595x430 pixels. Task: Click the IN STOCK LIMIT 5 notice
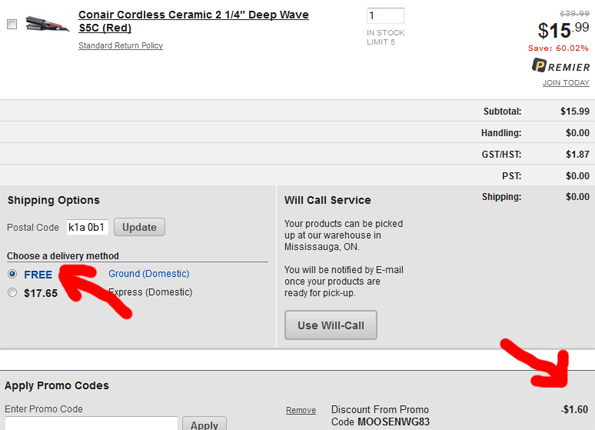pyautogui.click(x=386, y=37)
